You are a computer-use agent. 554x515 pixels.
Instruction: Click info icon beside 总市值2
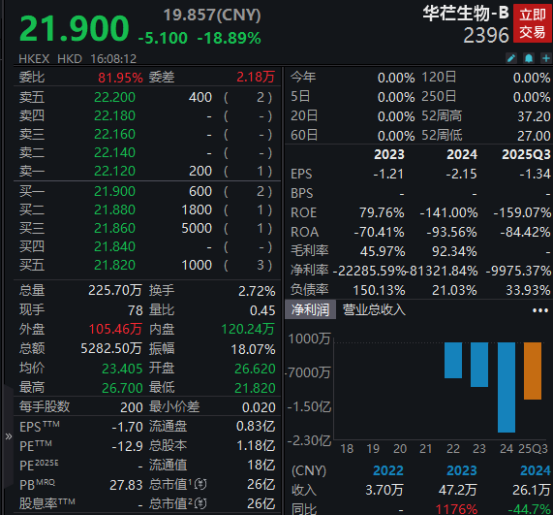coord(200,503)
